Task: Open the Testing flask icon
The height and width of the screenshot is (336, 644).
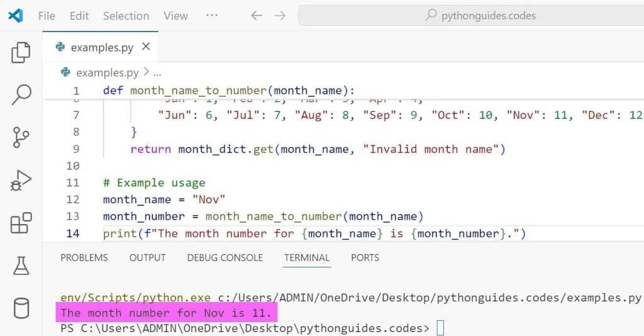Action: pyautogui.click(x=21, y=266)
